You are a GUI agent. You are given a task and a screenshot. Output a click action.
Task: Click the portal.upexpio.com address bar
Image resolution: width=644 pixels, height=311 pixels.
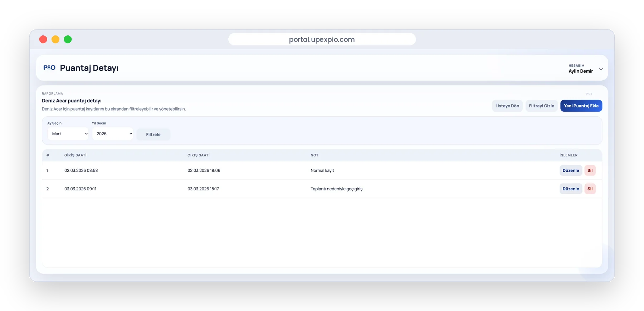[322, 39]
